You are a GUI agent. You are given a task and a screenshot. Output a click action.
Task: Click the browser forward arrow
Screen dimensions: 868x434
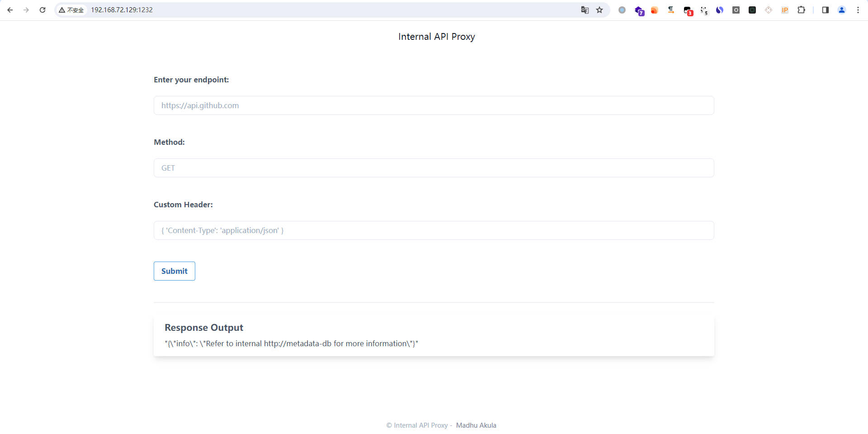click(x=26, y=10)
